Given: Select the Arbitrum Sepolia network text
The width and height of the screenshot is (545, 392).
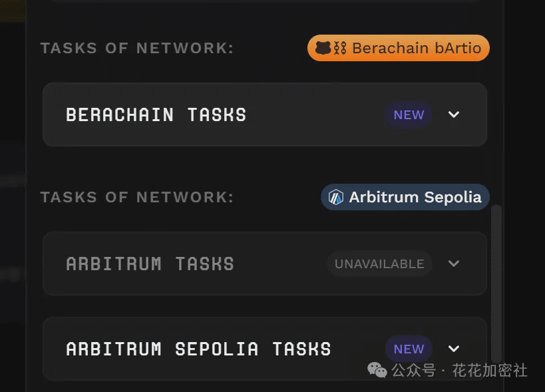Looking at the screenshot, I should 415,197.
